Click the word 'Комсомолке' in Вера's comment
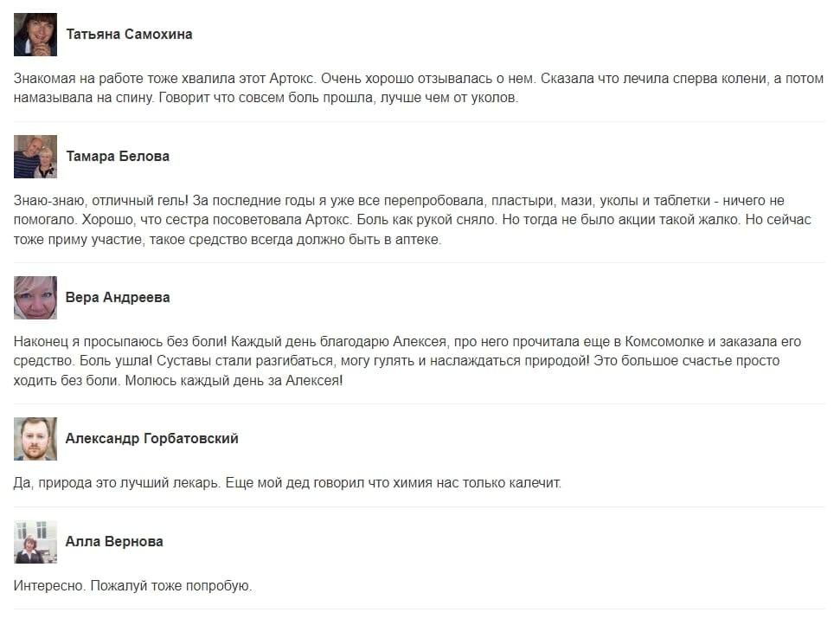Screen dimensions: 840x619 point(664,342)
